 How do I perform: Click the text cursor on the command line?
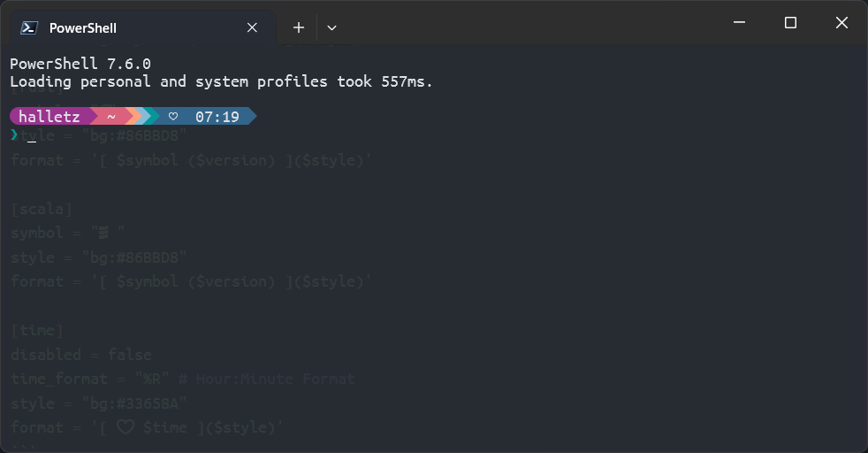coord(32,138)
